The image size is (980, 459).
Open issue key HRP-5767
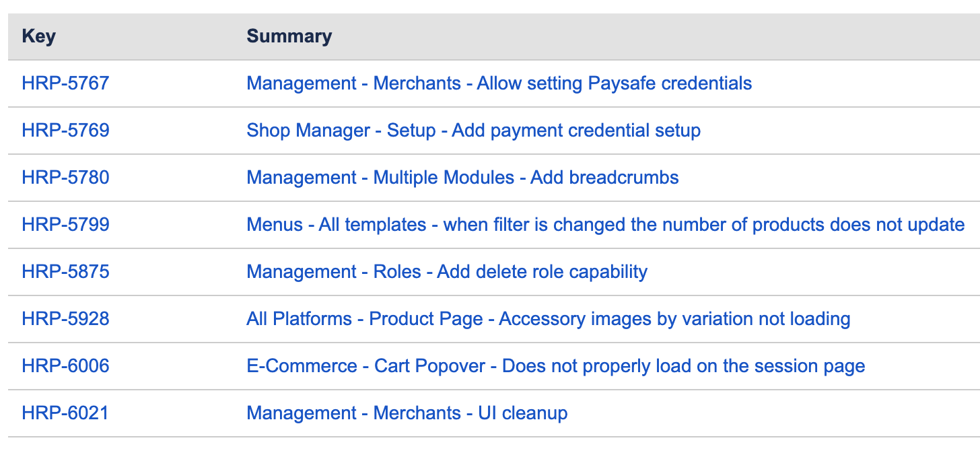click(x=65, y=83)
